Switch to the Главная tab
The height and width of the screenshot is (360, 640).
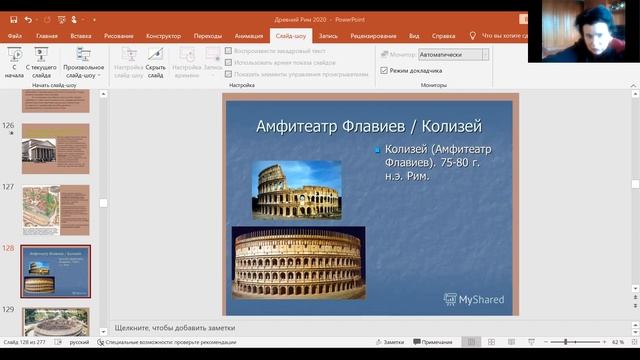coord(47,36)
